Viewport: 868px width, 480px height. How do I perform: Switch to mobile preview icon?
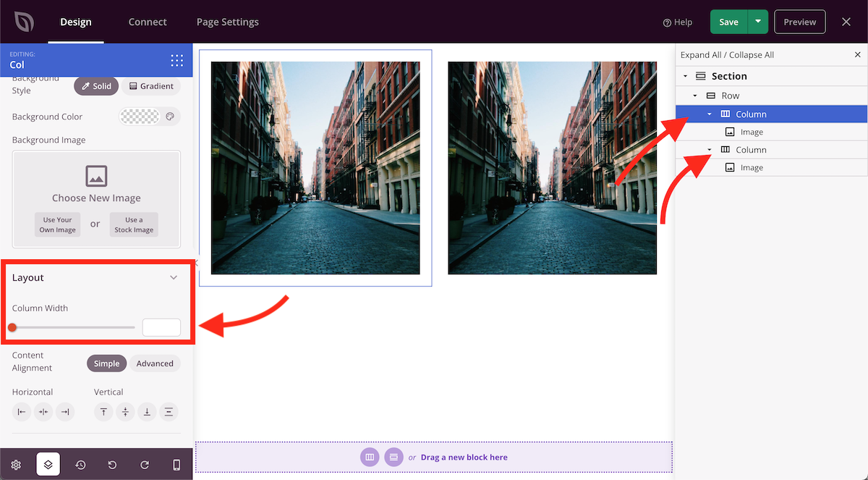176,465
